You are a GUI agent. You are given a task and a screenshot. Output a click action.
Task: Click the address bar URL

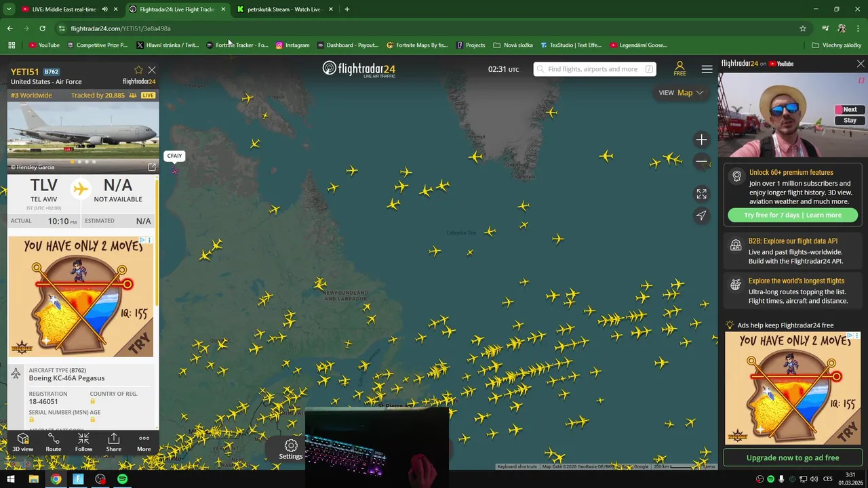click(x=121, y=28)
